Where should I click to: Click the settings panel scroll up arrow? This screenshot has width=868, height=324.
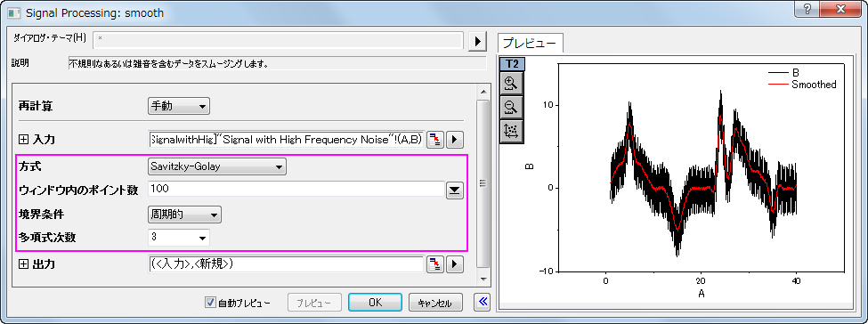tap(483, 92)
